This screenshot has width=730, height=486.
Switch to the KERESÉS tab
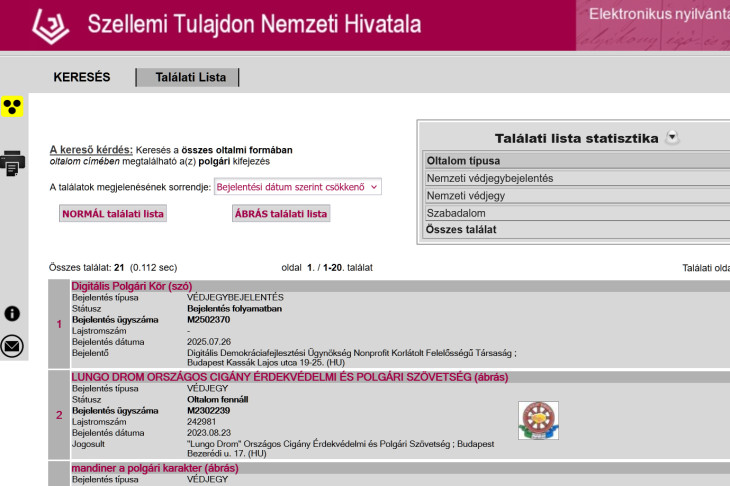click(82, 77)
